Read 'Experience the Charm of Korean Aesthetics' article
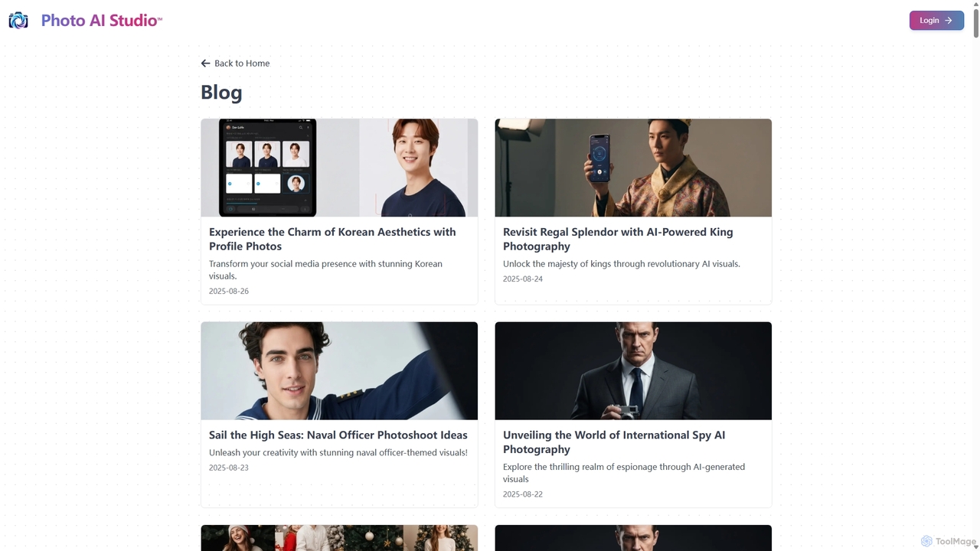The width and height of the screenshot is (980, 551). [x=332, y=239]
